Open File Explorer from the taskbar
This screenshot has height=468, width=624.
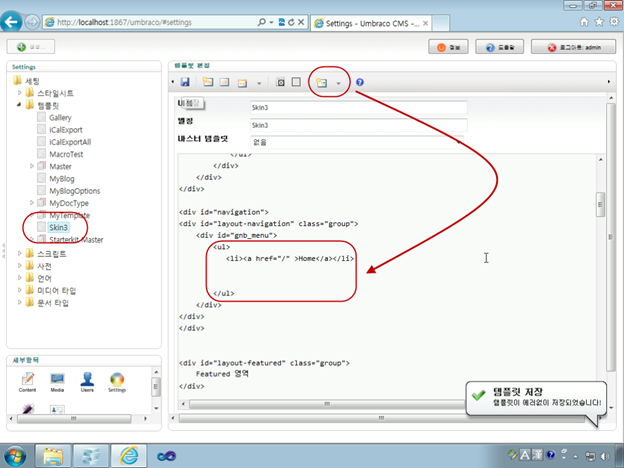53,456
